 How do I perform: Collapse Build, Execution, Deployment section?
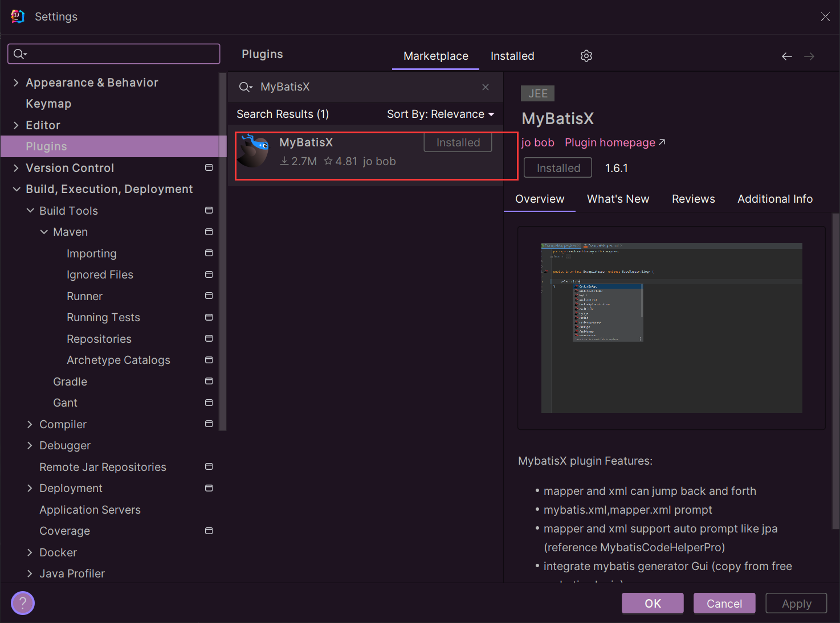16,189
